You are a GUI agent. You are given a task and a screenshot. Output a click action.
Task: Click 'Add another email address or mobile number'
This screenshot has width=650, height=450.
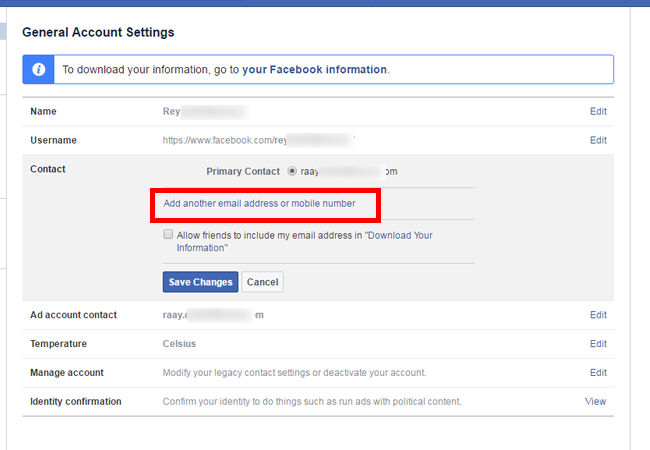(260, 203)
